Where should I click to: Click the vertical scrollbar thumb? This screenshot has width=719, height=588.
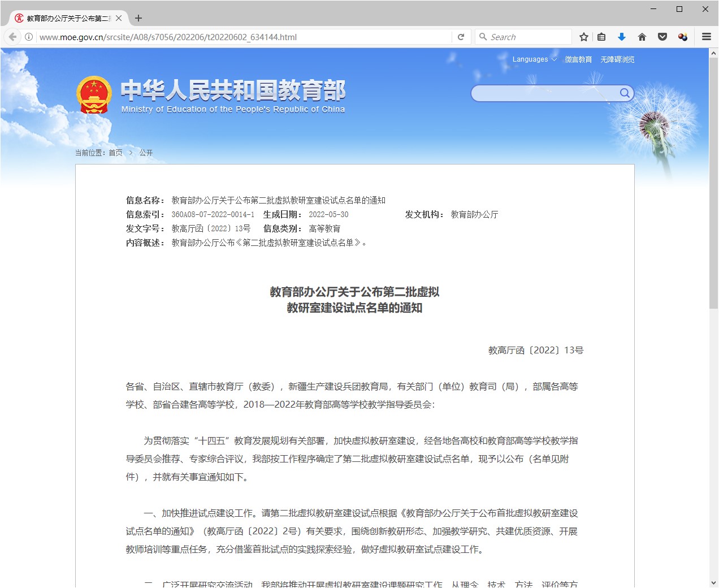713,183
